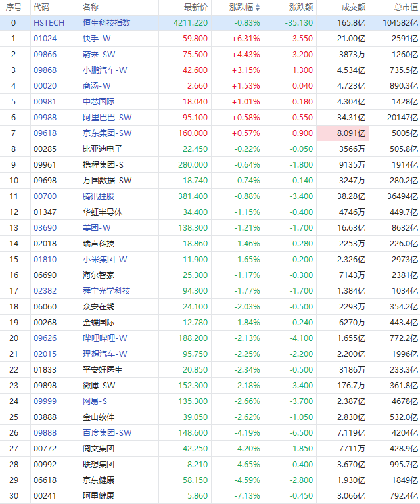Open 快手-W stock name
The height and width of the screenshot is (504, 420).
click(97, 39)
